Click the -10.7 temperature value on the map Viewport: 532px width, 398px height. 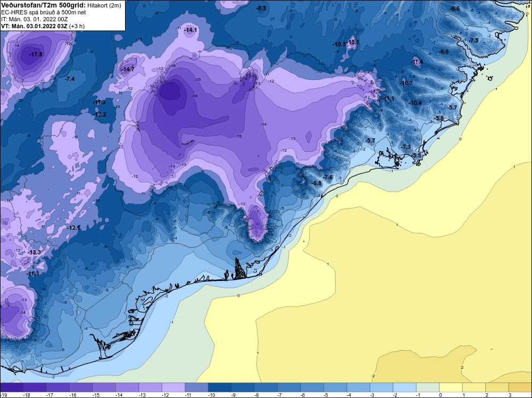pos(406,83)
